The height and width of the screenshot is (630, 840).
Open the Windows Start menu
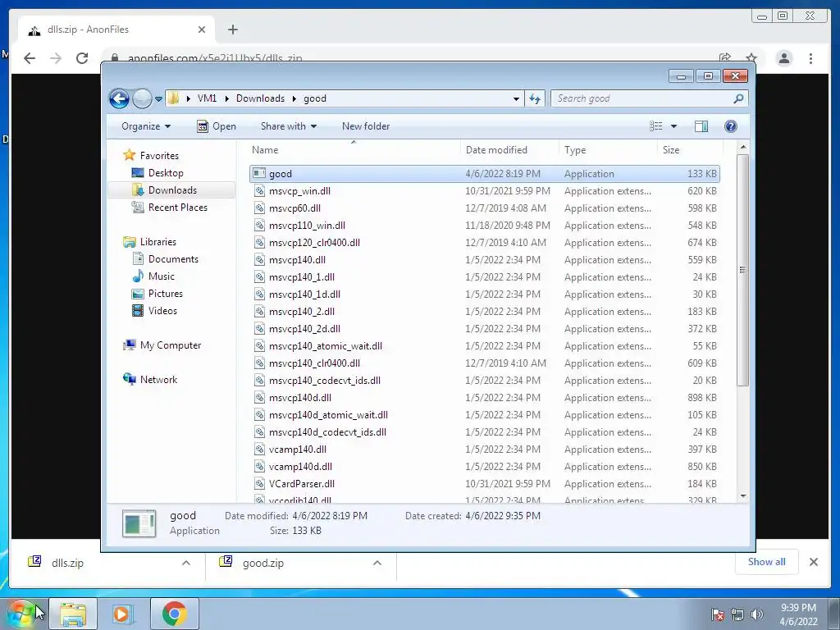point(22,614)
